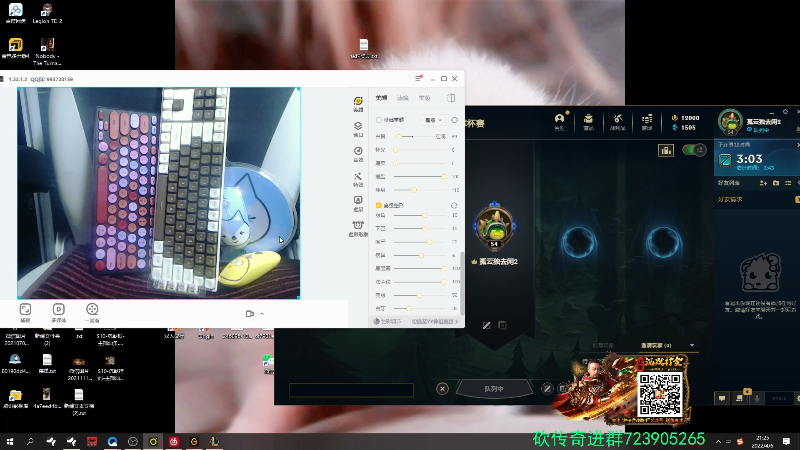The image size is (800, 450).
Task: Open the chat bubble icon at League bottom right
Action: click(x=722, y=398)
